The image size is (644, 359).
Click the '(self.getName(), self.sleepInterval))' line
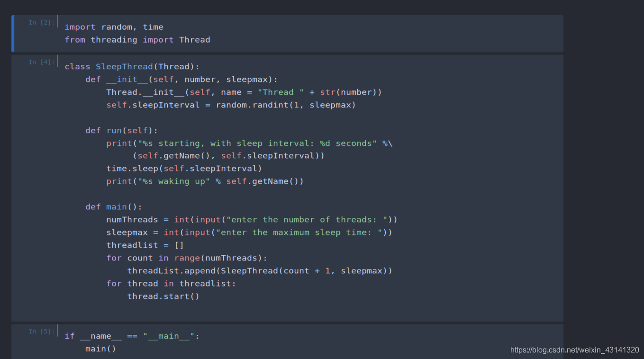(x=228, y=156)
